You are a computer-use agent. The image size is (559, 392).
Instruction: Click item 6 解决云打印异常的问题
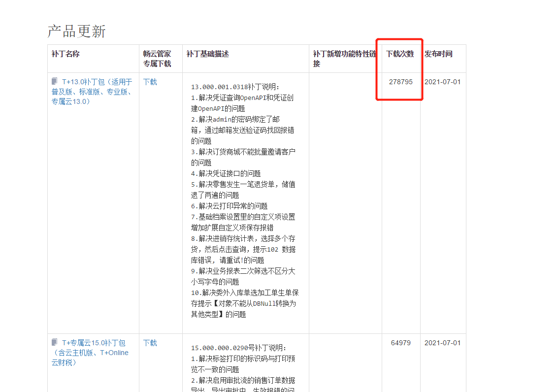pos(229,206)
